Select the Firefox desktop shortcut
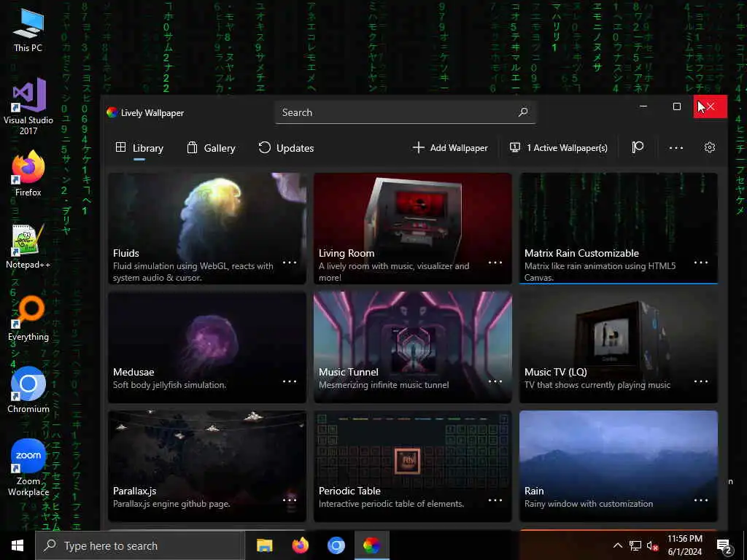Screen dimensions: 747x560 click(x=28, y=174)
